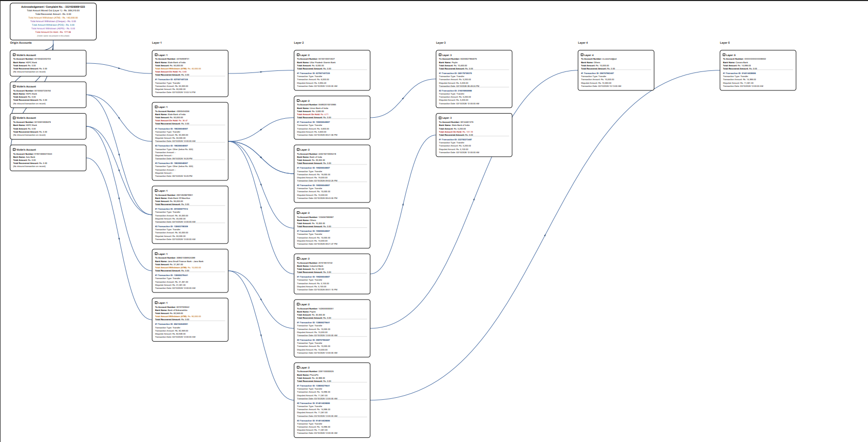Click Total Amount On Hold summary line
Image resolution: width=868 pixels, height=442 pixels.
pos(53,32)
